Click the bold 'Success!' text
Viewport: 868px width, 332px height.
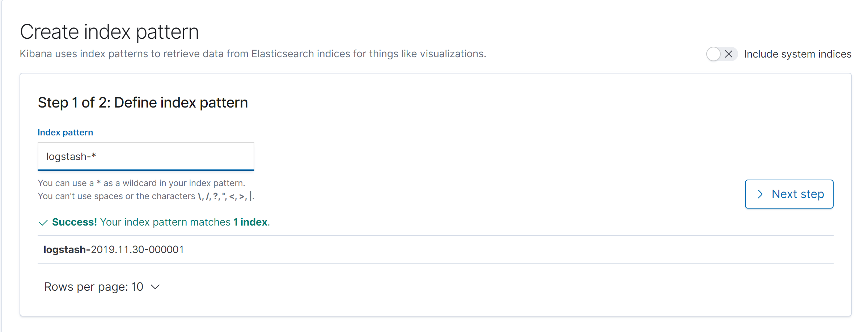(74, 222)
